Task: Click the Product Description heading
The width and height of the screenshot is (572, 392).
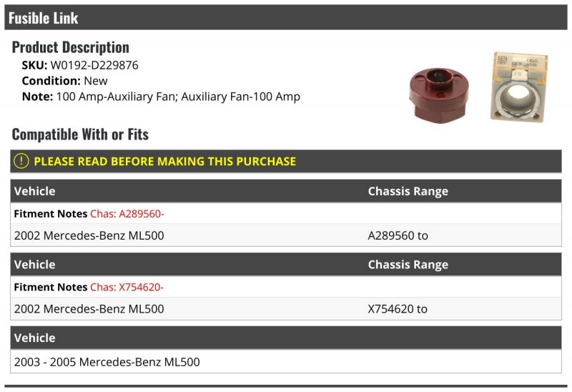Action: 70,47
